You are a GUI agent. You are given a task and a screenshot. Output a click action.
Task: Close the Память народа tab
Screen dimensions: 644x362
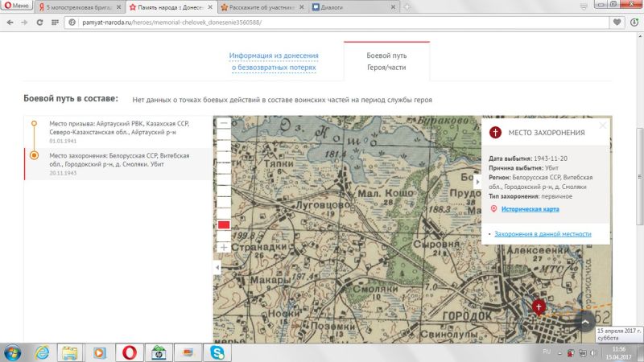coord(210,7)
